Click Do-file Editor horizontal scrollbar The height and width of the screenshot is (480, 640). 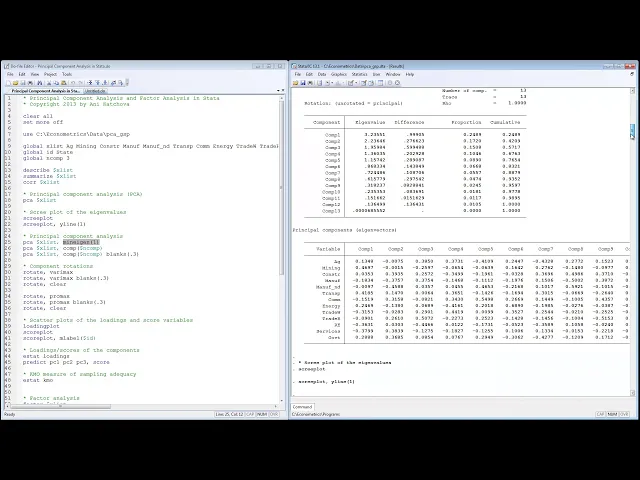(60, 407)
